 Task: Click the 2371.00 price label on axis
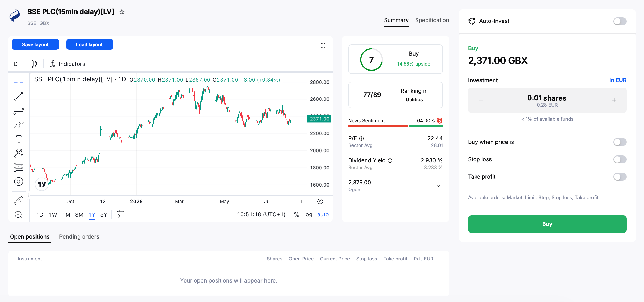pos(319,119)
